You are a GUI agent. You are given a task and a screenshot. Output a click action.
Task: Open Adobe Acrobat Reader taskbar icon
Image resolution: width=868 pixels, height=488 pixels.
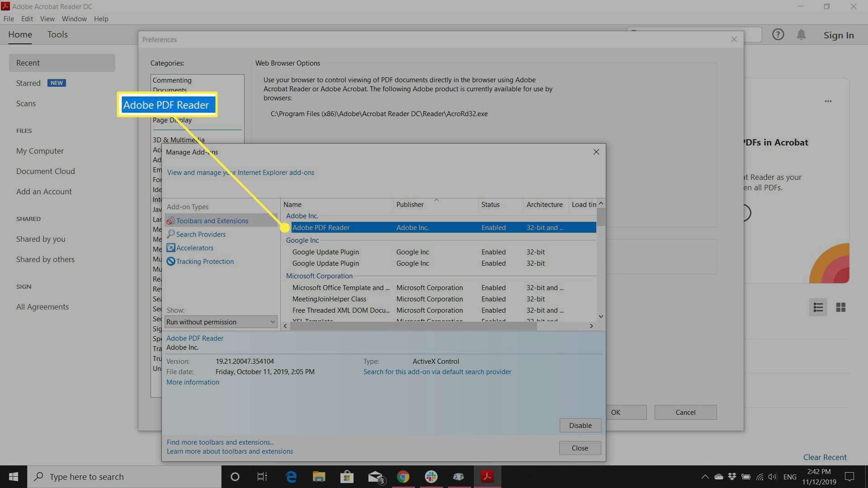(x=487, y=477)
